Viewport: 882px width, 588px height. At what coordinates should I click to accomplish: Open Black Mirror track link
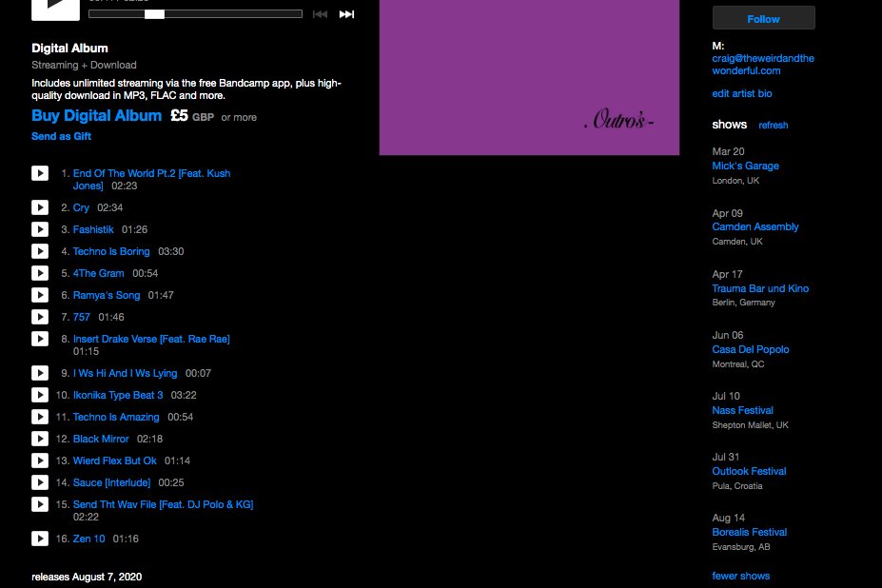coord(101,439)
